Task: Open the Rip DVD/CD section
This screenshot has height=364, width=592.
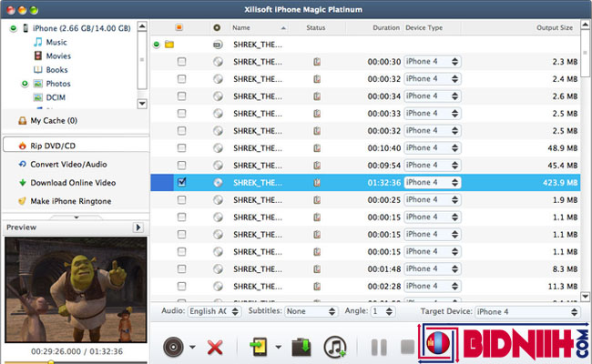Action: [76, 146]
